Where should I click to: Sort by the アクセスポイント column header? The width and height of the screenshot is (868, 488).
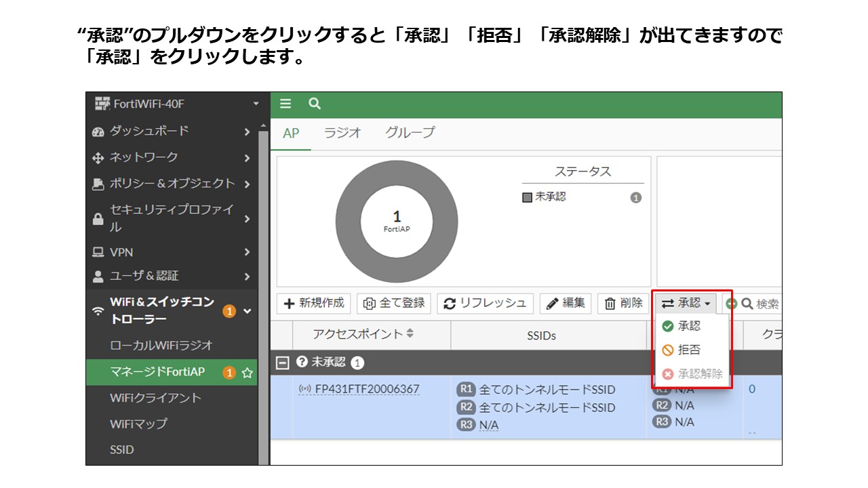tap(371, 334)
